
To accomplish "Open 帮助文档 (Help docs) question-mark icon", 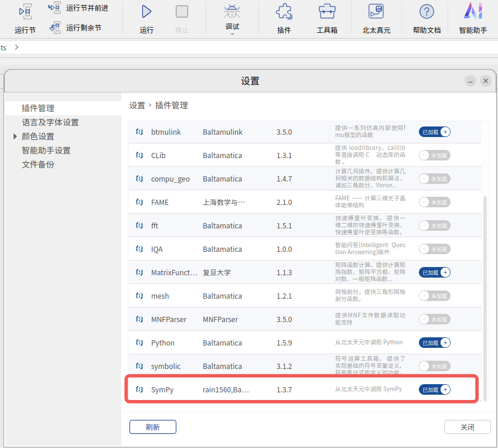I will (x=427, y=12).
